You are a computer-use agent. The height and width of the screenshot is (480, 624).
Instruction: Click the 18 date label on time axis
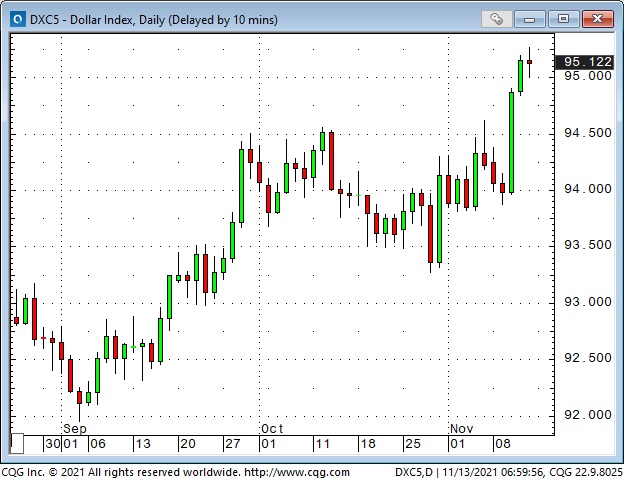(368, 444)
